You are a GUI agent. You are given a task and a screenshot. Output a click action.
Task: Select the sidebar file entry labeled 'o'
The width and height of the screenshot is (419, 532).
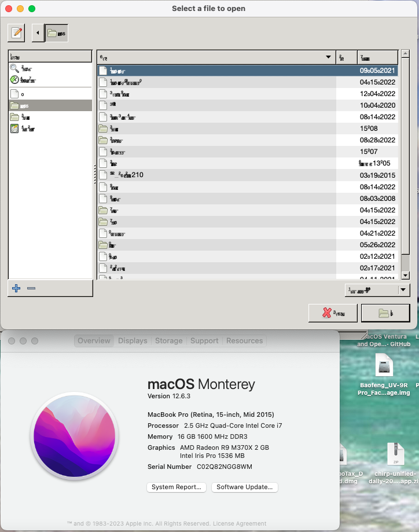(x=50, y=94)
